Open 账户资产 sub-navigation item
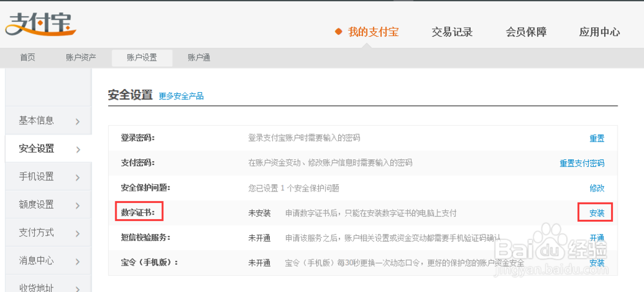This screenshot has width=644, height=292. 81,58
